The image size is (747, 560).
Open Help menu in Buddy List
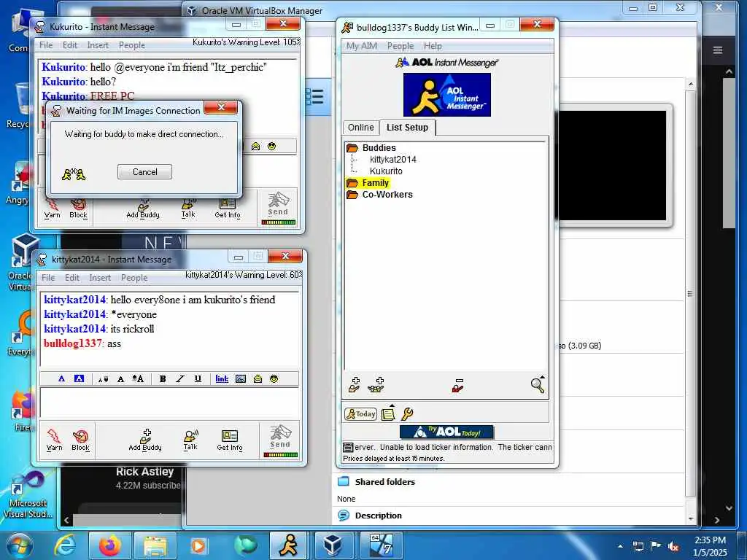click(x=433, y=46)
